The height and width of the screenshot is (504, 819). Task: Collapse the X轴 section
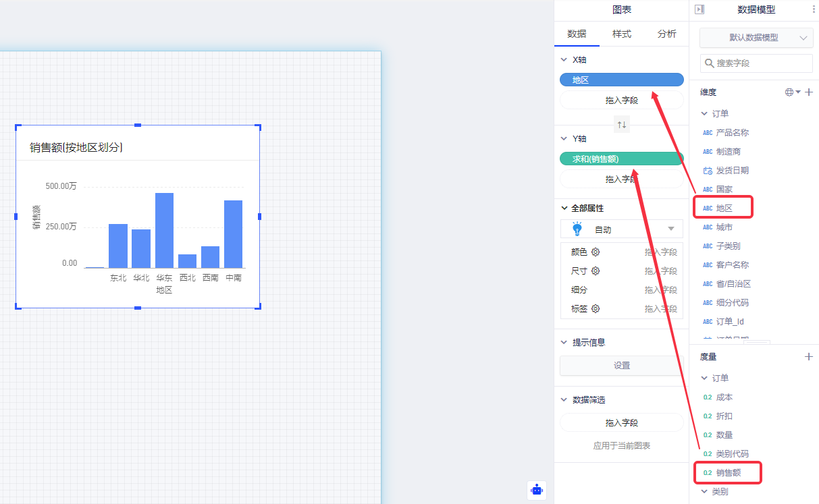point(564,60)
